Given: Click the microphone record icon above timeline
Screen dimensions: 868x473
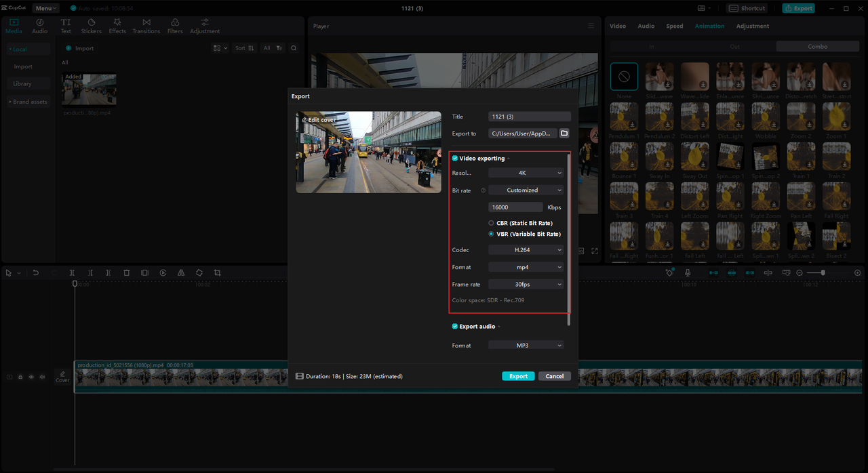Looking at the screenshot, I should 688,272.
